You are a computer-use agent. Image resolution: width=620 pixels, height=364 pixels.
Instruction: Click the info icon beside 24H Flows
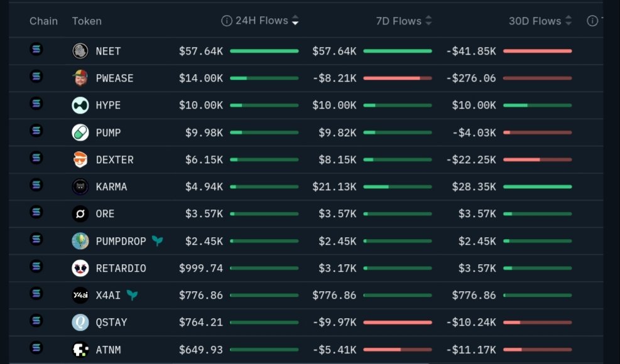[x=227, y=21]
